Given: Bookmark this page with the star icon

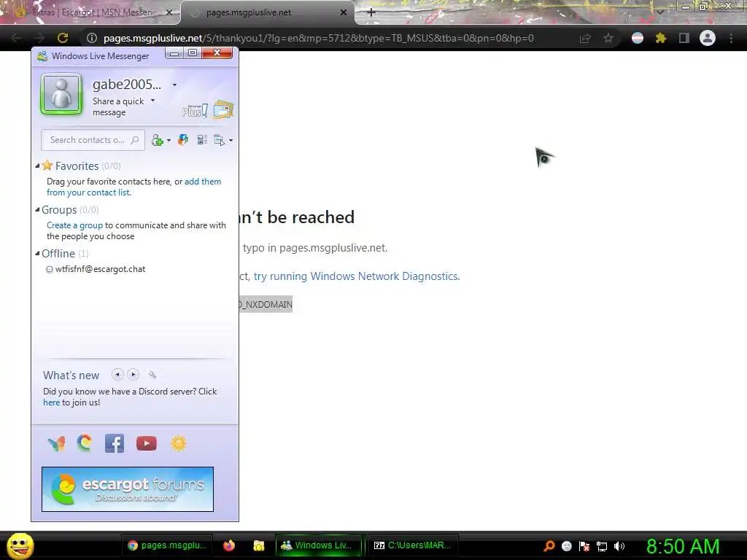Looking at the screenshot, I should pos(608,38).
